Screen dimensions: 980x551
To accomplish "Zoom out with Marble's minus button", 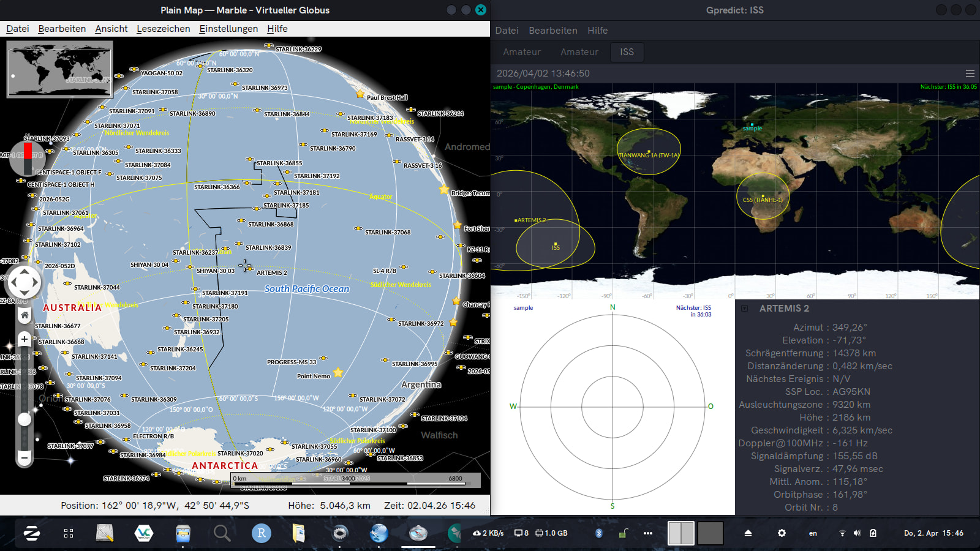I will (24, 457).
